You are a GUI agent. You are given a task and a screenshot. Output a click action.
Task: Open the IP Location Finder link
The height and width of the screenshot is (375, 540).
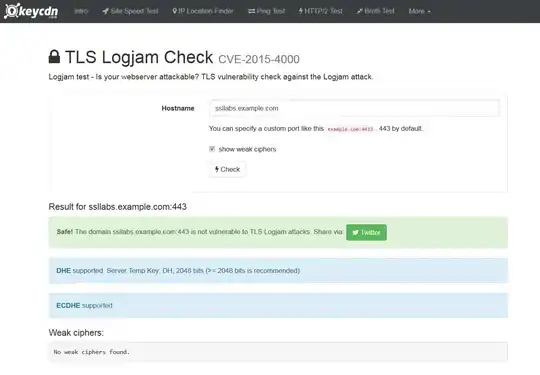[203, 11]
